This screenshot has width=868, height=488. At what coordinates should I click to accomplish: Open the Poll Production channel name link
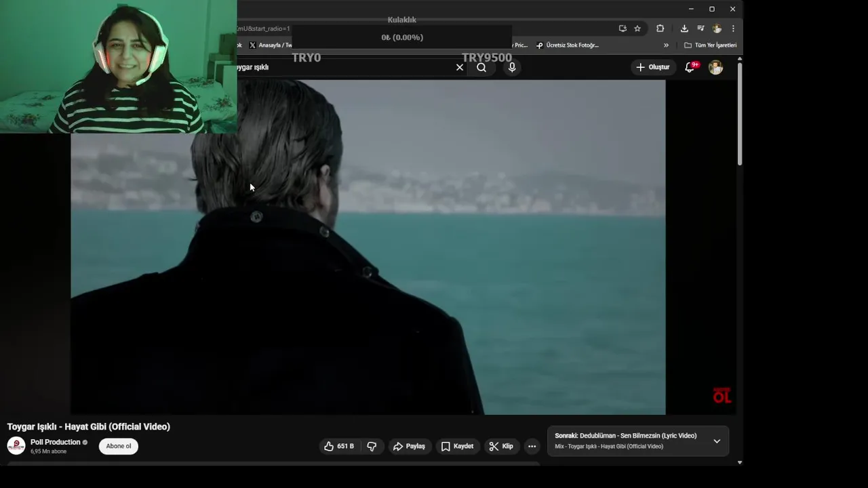pos(55,442)
